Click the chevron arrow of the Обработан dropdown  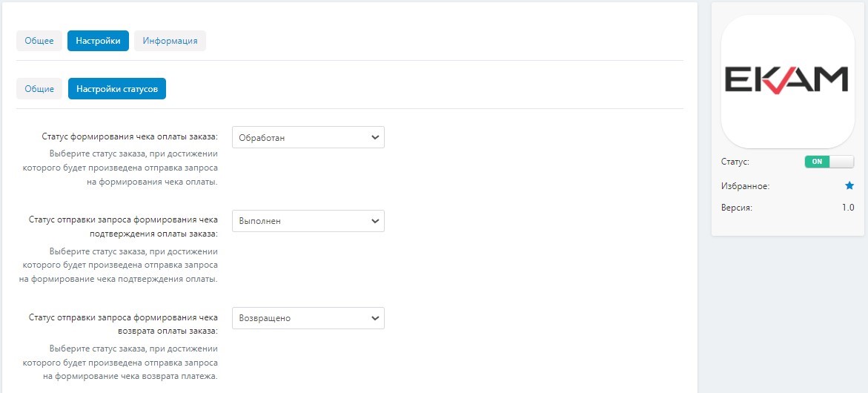[x=375, y=137]
